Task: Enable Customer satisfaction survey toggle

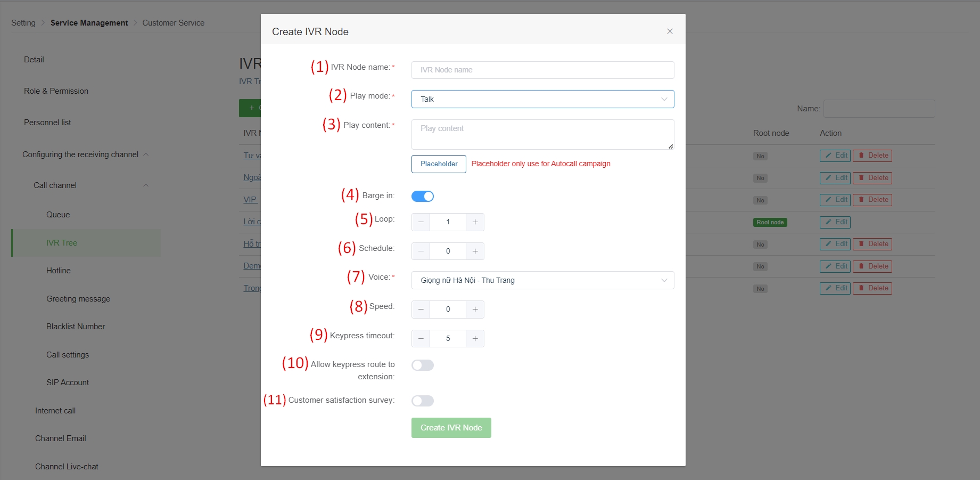Action: [423, 401]
